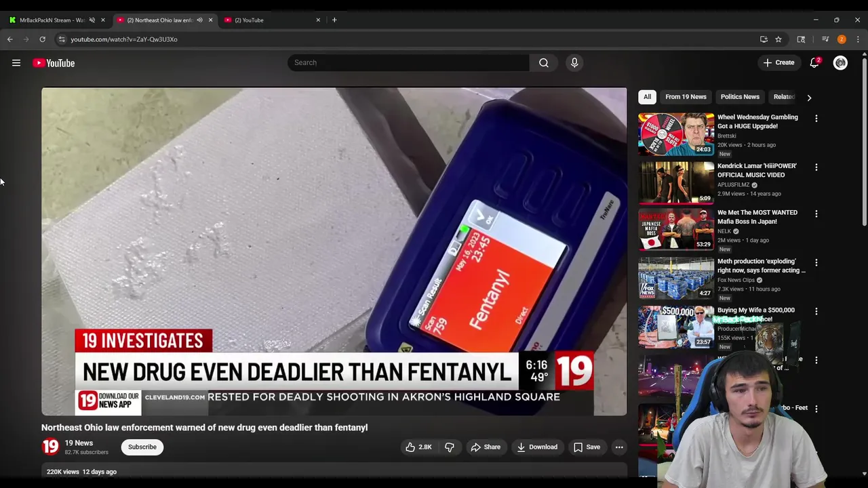Go to YouTube home via logo
The height and width of the screenshot is (488, 868).
[54, 63]
